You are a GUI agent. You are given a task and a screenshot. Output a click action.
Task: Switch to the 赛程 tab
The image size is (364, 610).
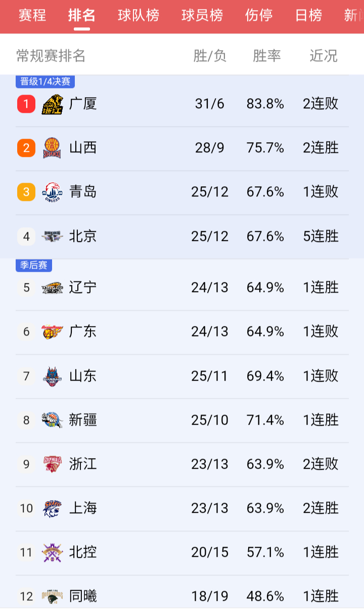point(32,15)
